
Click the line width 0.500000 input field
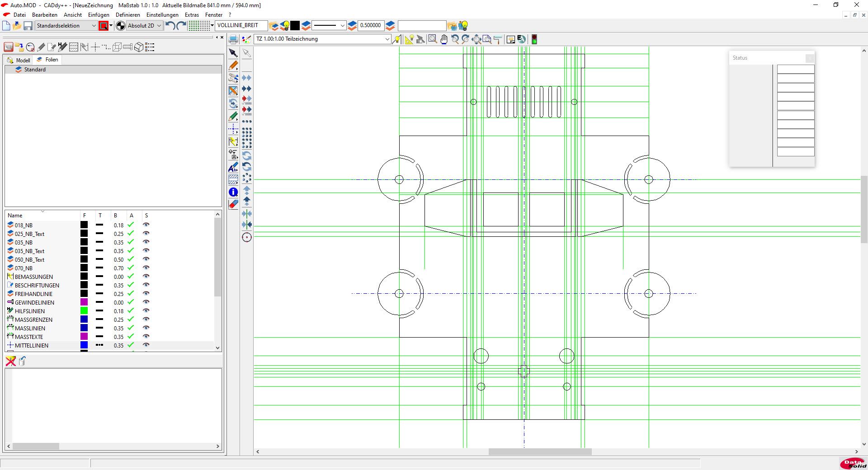click(370, 26)
